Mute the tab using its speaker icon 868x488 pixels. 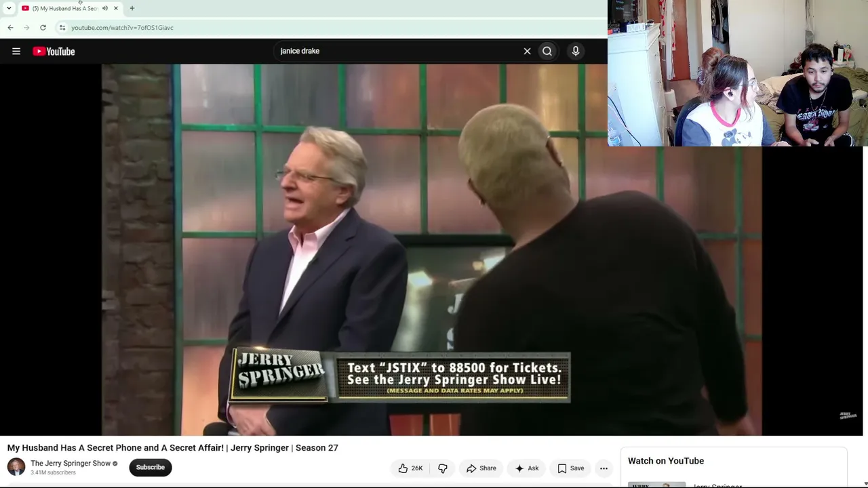[105, 8]
